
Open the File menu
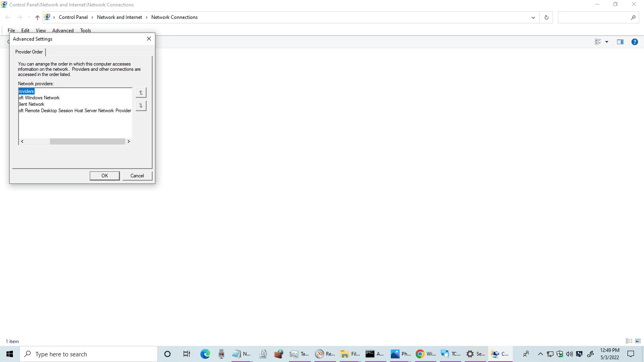(11, 31)
